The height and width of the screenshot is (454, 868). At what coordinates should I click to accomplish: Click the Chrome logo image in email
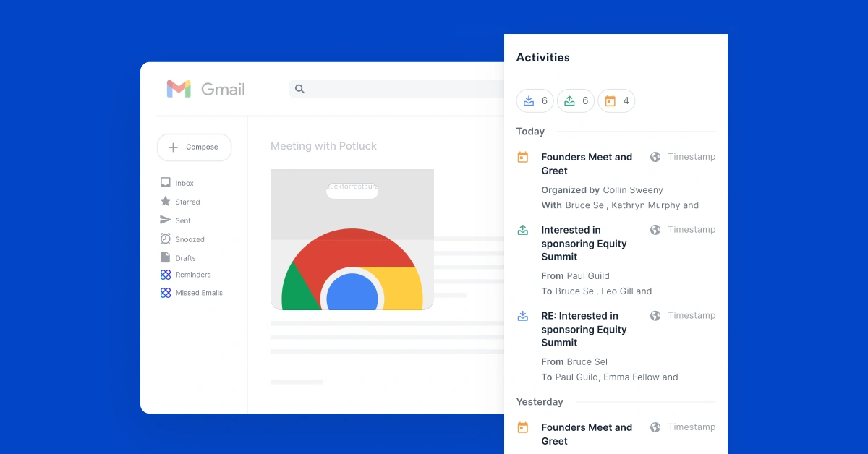pyautogui.click(x=352, y=269)
